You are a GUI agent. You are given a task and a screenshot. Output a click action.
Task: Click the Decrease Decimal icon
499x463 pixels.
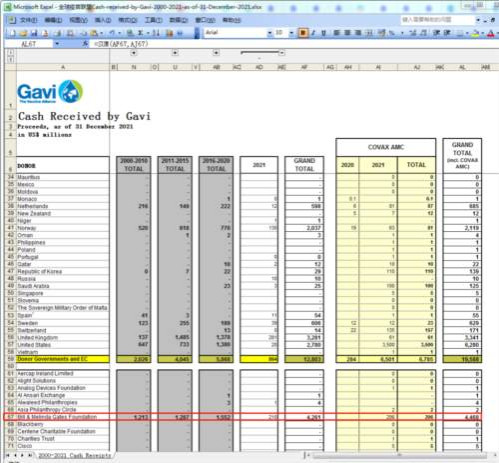point(423,33)
